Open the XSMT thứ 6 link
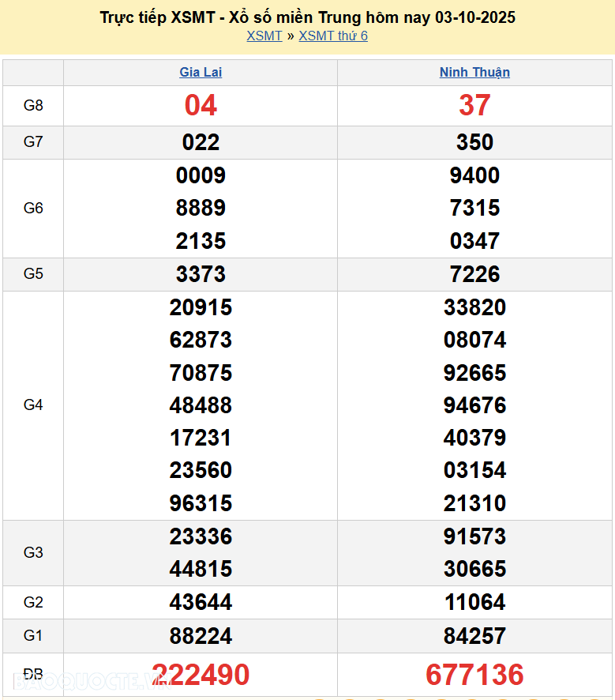 [333, 36]
